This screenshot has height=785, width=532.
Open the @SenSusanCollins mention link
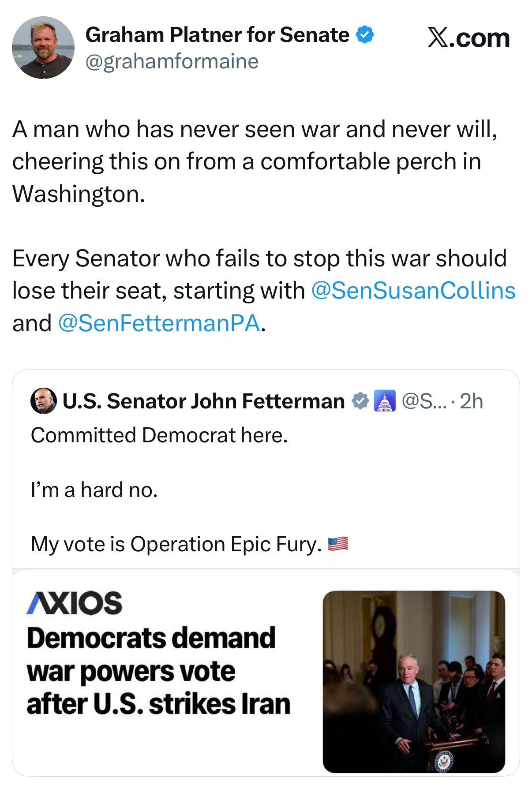[413, 291]
